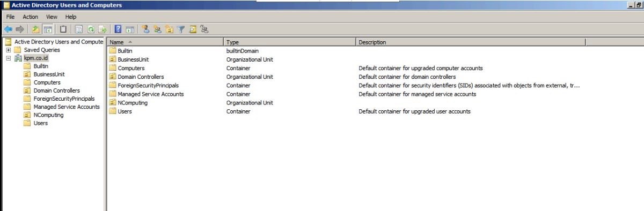644x211 pixels.
Task: Select Managed Service Accounts in the left tree
Action: tap(67, 107)
